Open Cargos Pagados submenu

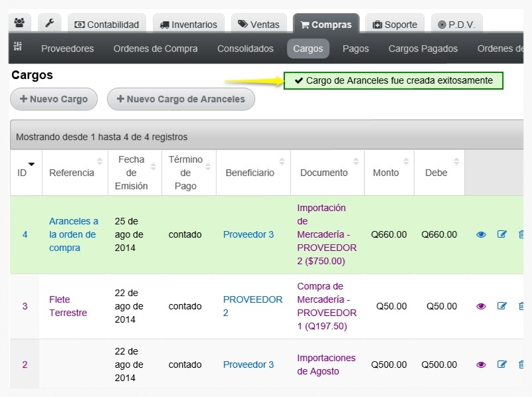pos(423,48)
